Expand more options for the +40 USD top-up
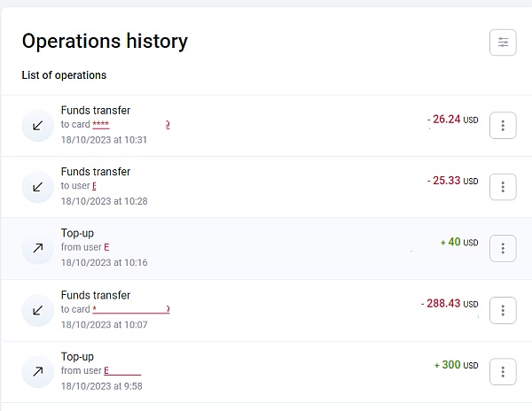 503,249
